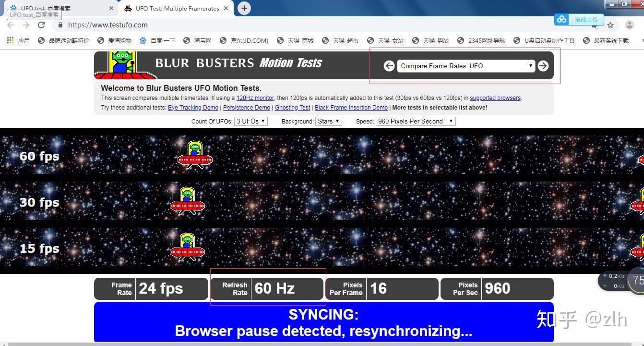Click the network speed 0.2K/s monitor widget

point(613,281)
